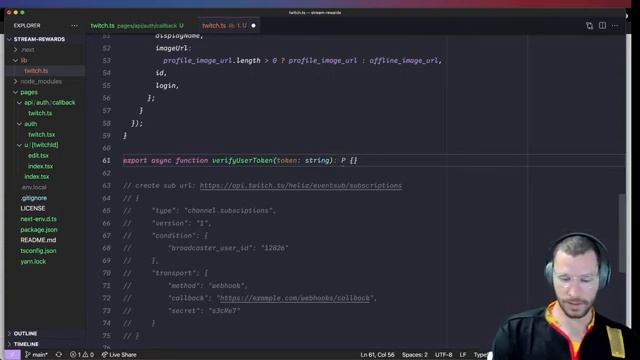This screenshot has height=360, width=640.
Task: Expand the OUTLINE section
Action: [x=25, y=333]
